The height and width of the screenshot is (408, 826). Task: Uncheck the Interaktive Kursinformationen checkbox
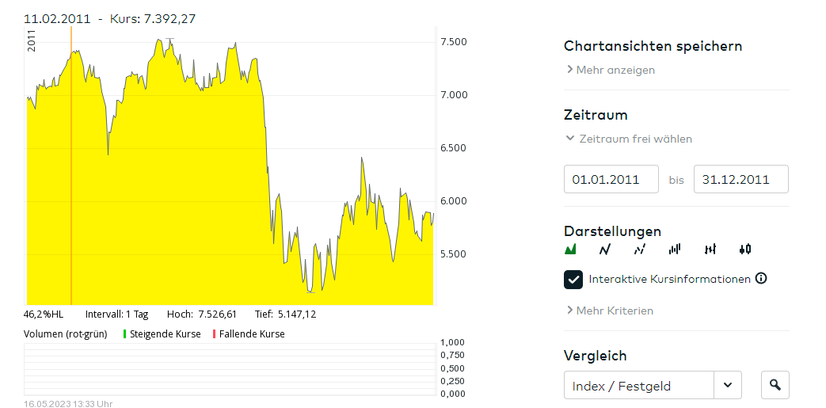573,280
